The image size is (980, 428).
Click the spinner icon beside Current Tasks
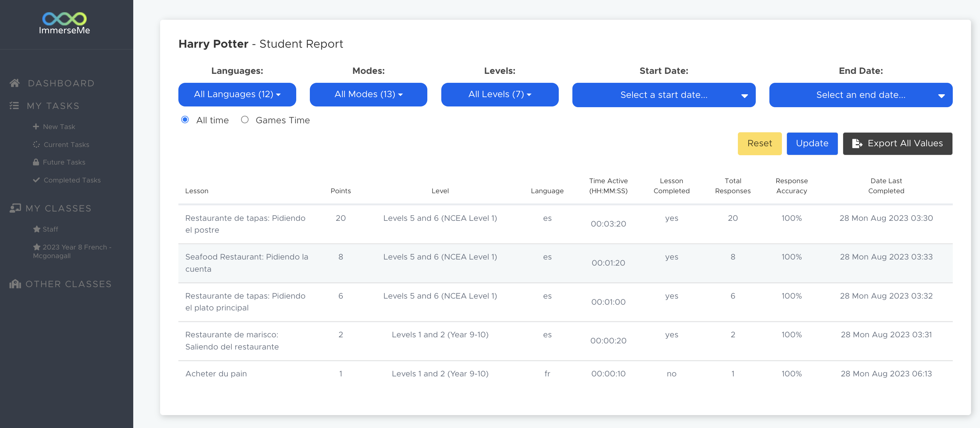[x=36, y=144]
